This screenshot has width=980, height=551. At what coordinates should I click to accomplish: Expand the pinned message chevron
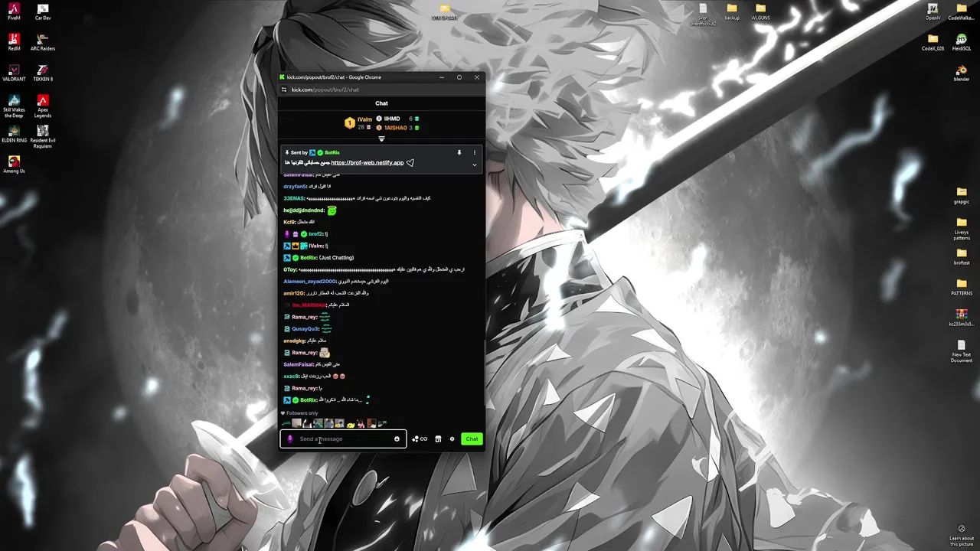coord(474,165)
